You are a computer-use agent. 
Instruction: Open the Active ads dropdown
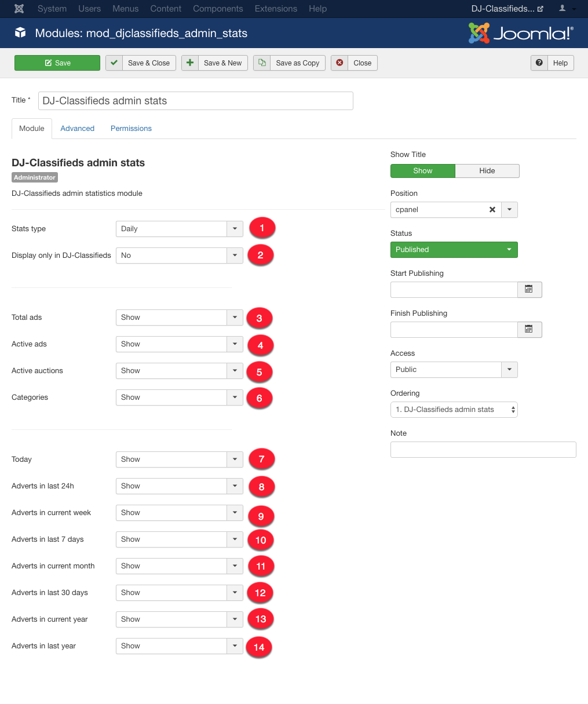(179, 344)
